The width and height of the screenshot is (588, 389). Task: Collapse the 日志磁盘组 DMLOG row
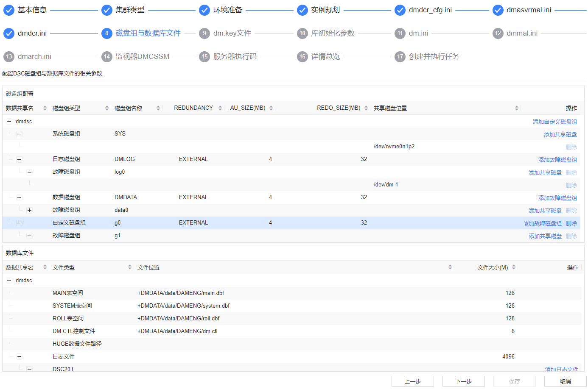tap(19, 159)
